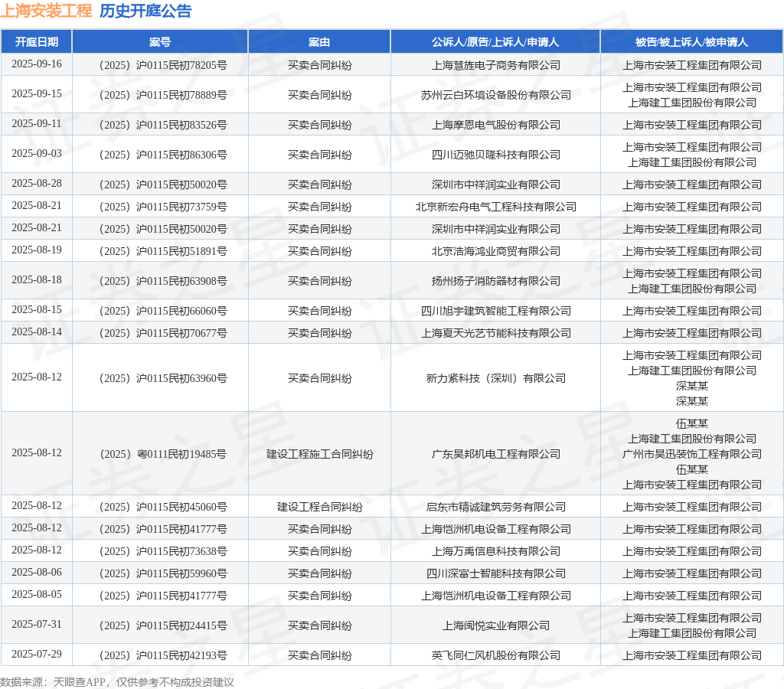784x689 pixels.
Task: Click case number 沪0115民初78205号
Action: coord(163,65)
